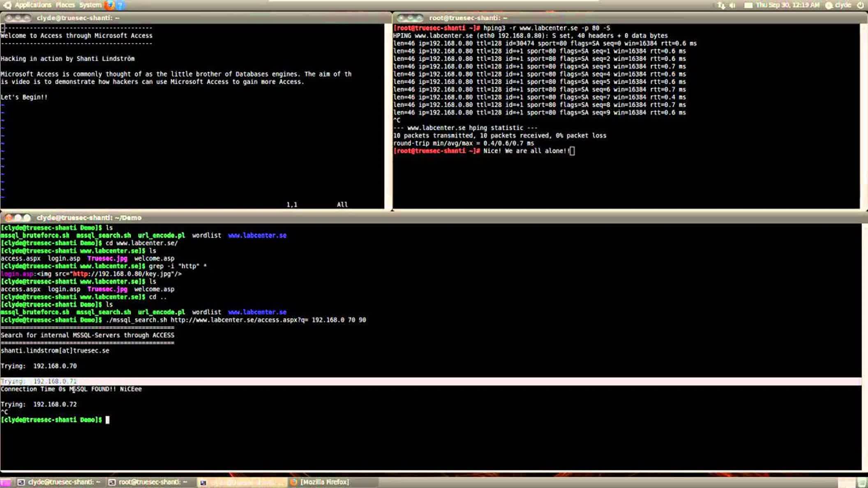This screenshot has height=488, width=868.
Task: Click 'Connection Time 0s MSSQL FOUND!! NiCEee' line
Action: tap(71, 389)
